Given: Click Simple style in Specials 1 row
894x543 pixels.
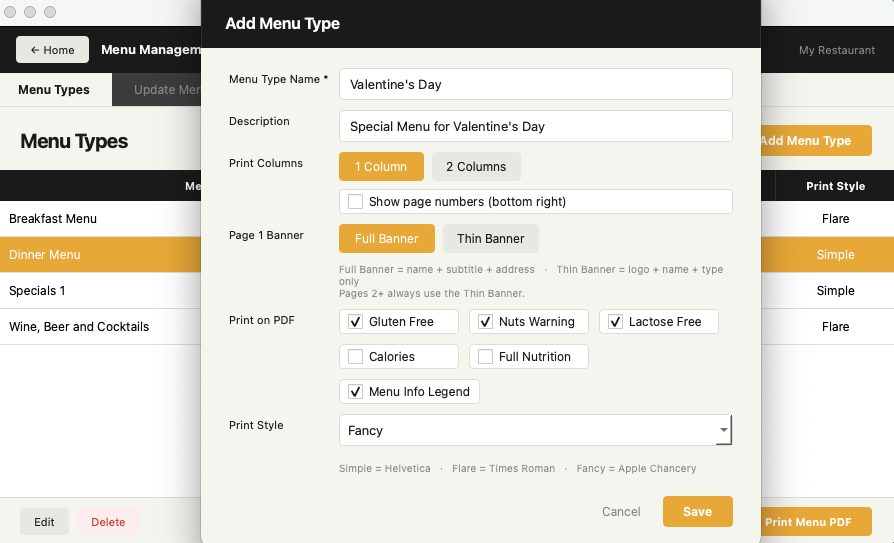Looking at the screenshot, I should [835, 290].
